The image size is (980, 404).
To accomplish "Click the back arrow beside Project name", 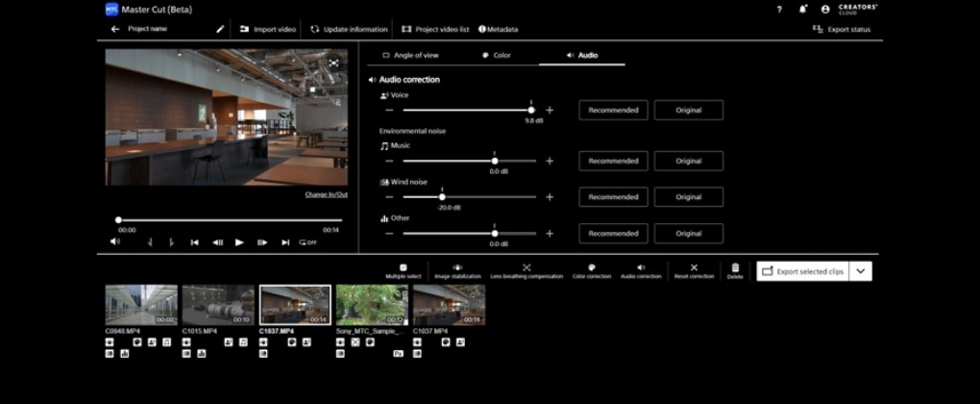I will [115, 29].
